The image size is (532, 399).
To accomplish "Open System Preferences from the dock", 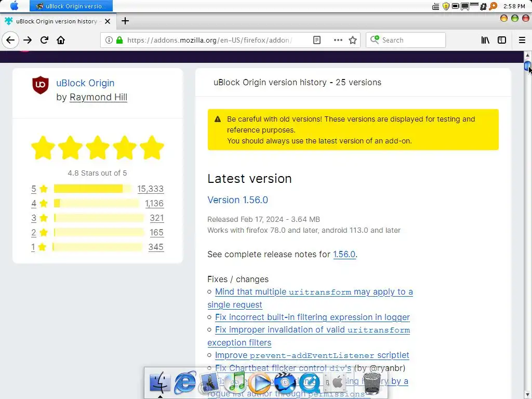I will coord(335,382).
